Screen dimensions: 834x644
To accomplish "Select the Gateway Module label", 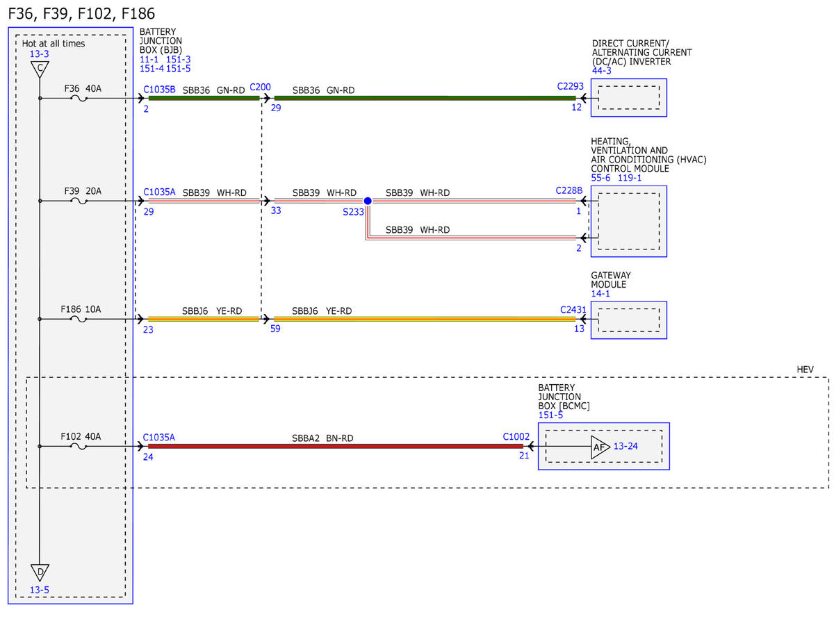I will 611,280.
